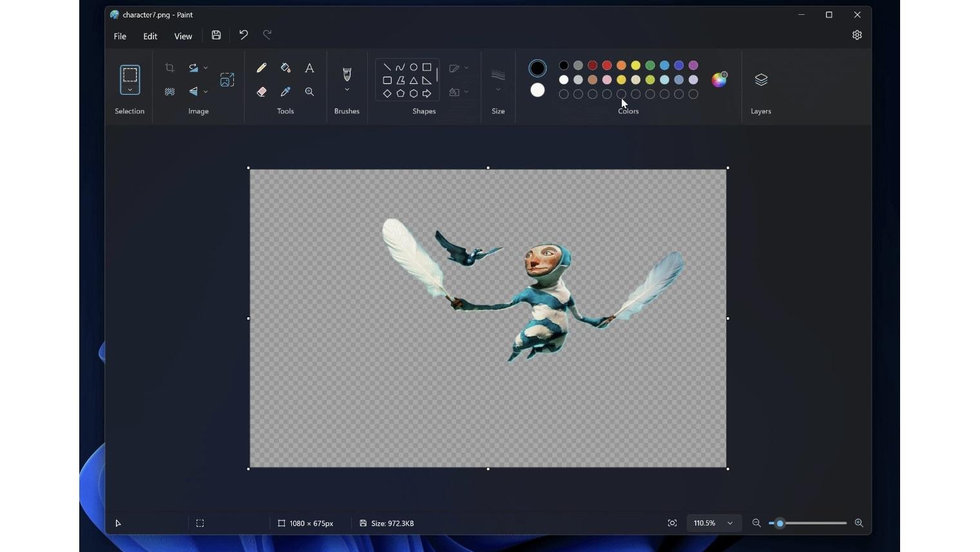Open the Edit colors wheel

tap(719, 79)
